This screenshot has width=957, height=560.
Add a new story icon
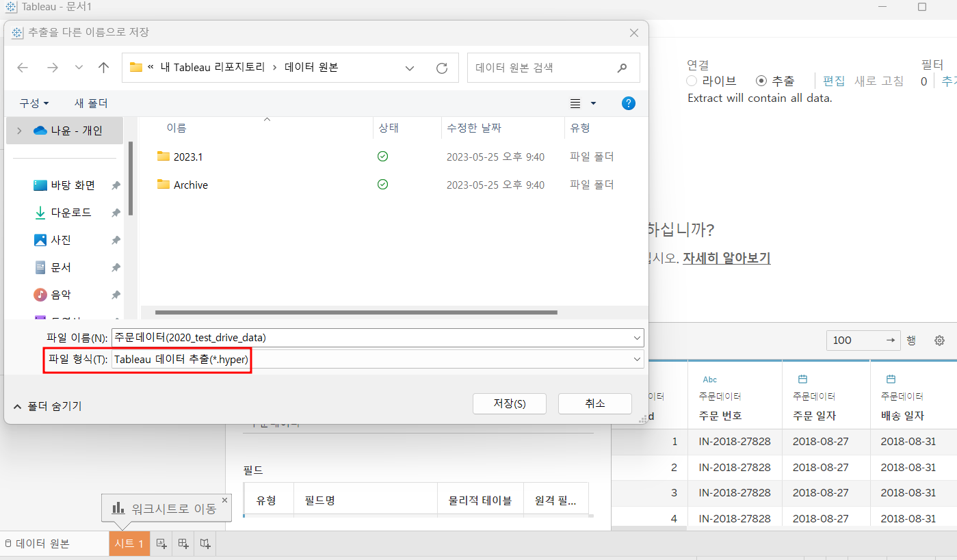click(205, 544)
